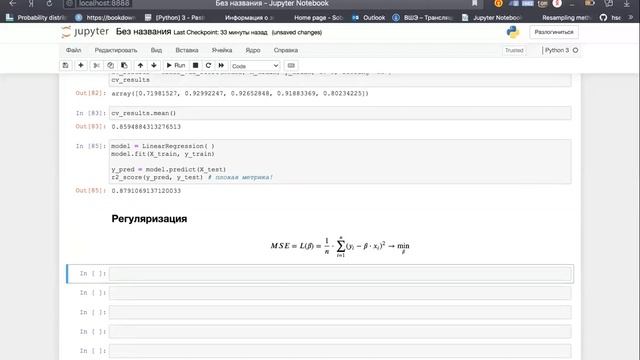Image resolution: width=640 pixels, height=360 pixels.
Task: Run the selected cell
Action: coord(176,65)
